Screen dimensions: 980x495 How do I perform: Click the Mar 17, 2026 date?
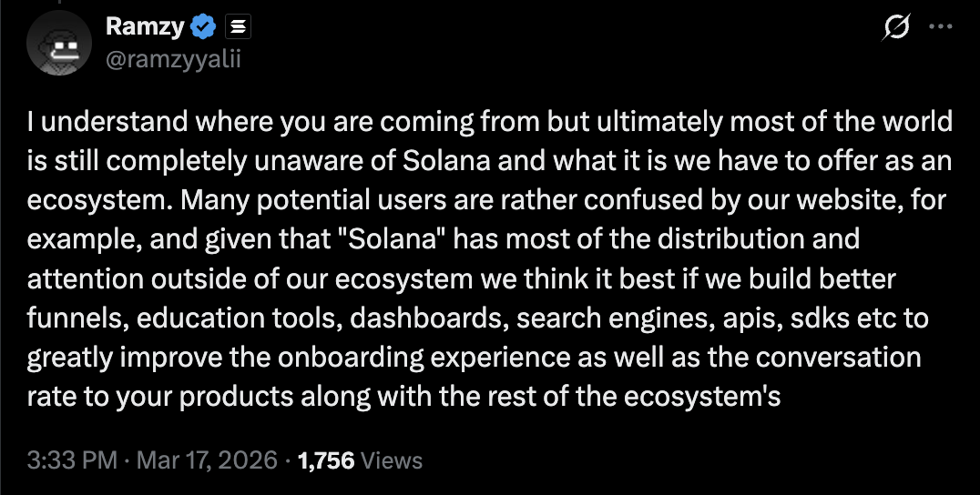206,460
